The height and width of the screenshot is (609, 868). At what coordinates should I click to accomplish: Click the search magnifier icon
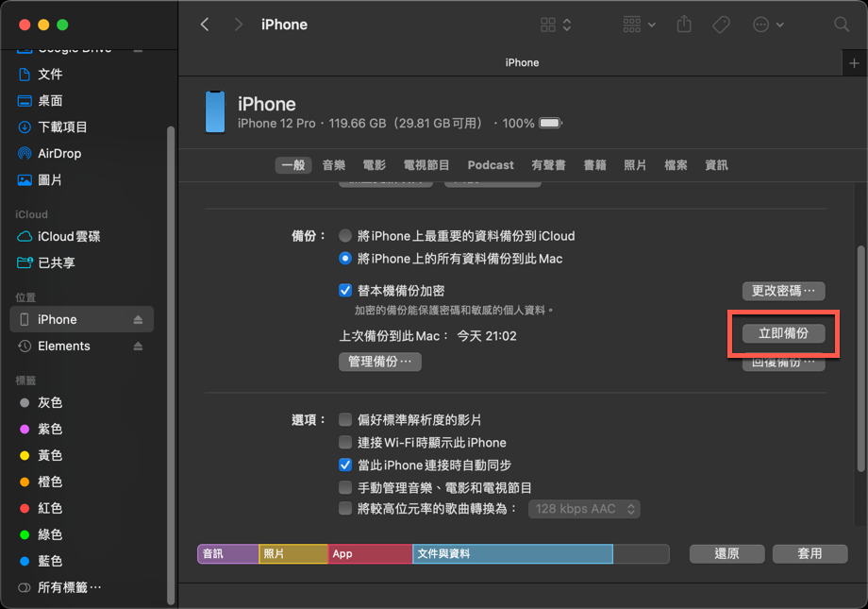tap(842, 25)
